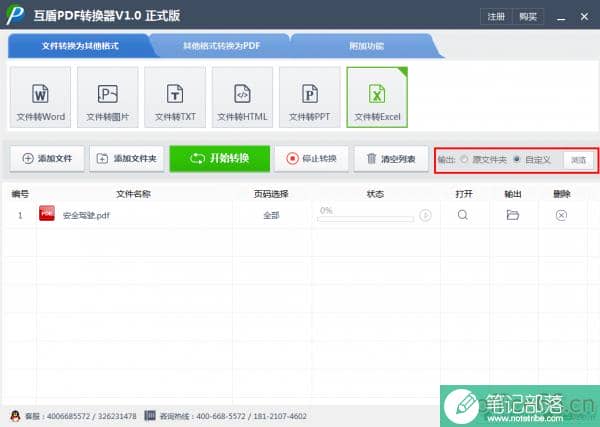
Task: Click the 删除 column header
Action: 562,194
